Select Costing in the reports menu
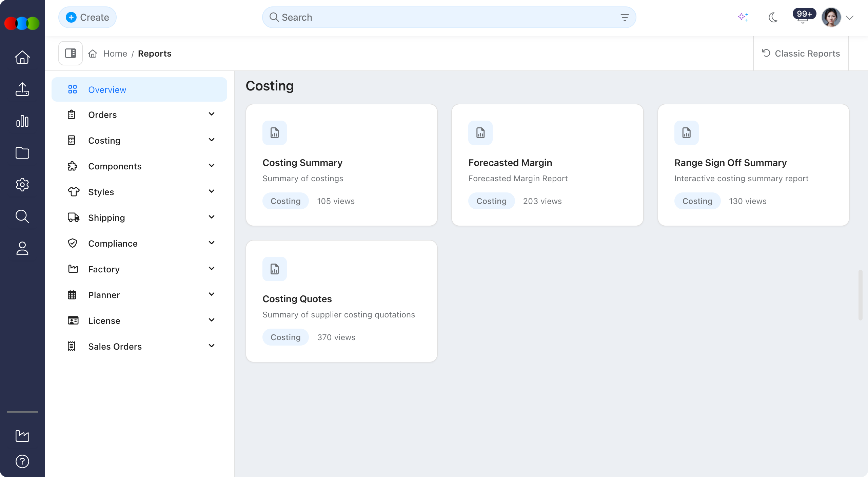The image size is (868, 477). point(139,140)
